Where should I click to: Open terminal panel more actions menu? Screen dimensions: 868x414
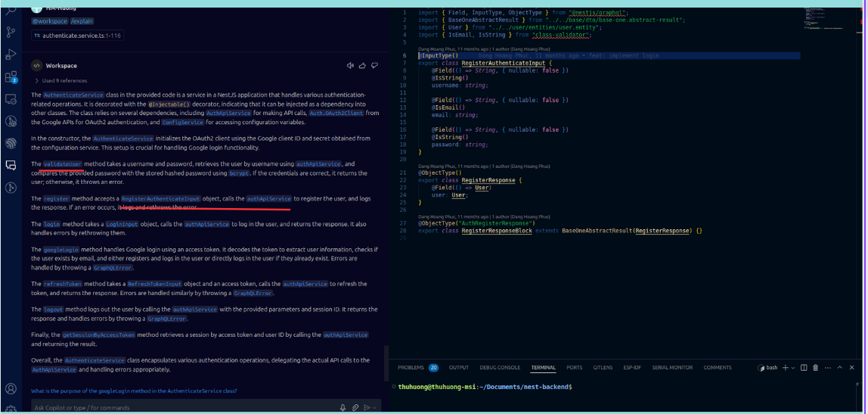point(828,367)
